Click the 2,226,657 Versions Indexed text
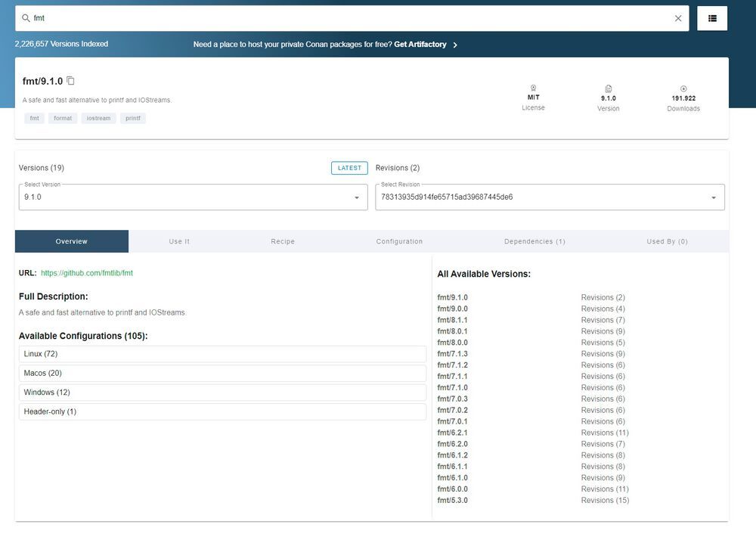 click(x=61, y=44)
